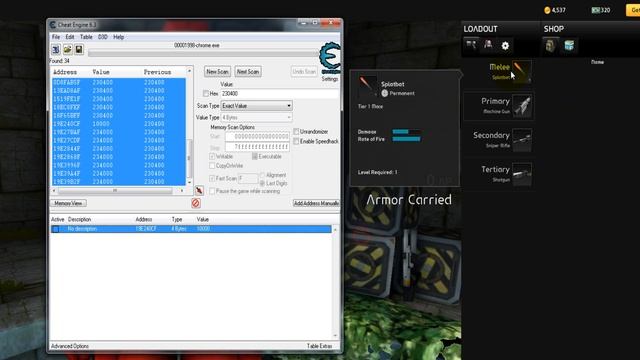Toggle the Fast Scan checkbox
The image size is (640, 360).
[x=212, y=178]
